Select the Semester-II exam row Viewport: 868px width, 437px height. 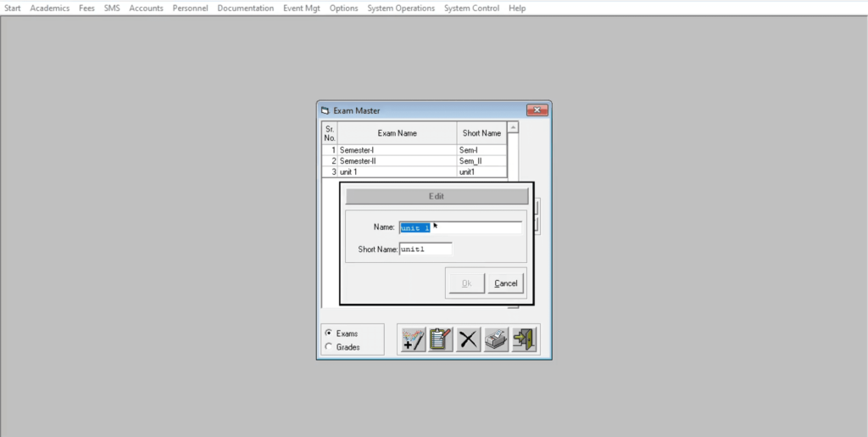[414, 161]
